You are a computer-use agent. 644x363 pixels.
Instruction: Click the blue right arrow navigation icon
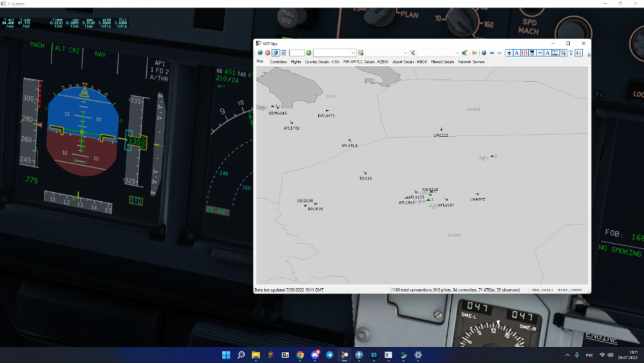pyautogui.click(x=499, y=53)
